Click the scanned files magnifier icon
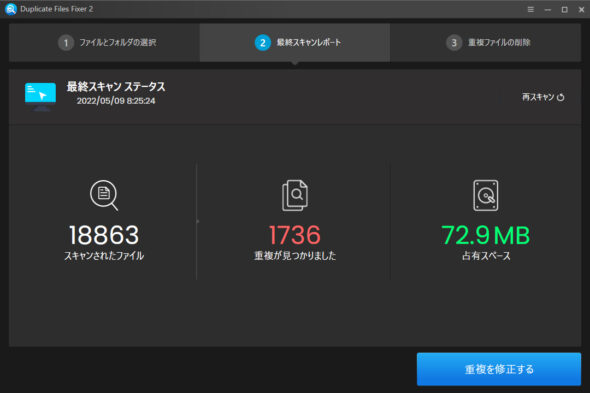 tap(104, 195)
